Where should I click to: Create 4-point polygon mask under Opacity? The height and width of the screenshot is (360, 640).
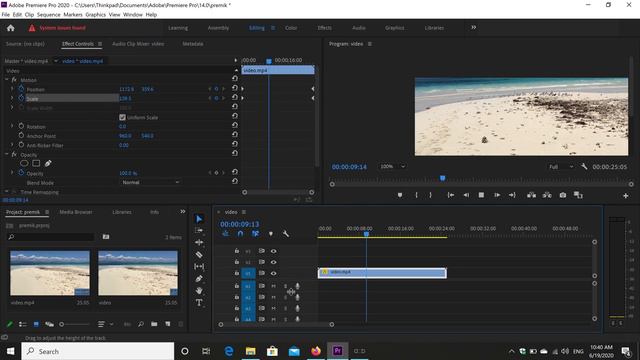click(x=36, y=163)
